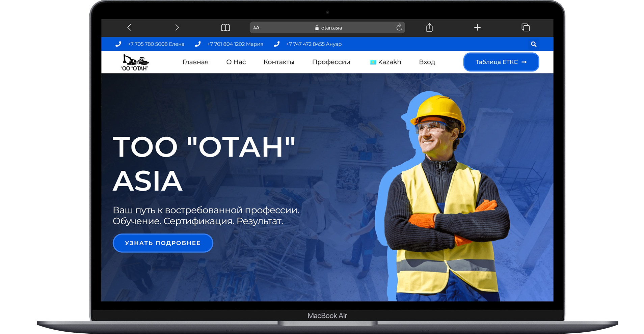Expand the Профессии menu
644x334 pixels.
331,62
